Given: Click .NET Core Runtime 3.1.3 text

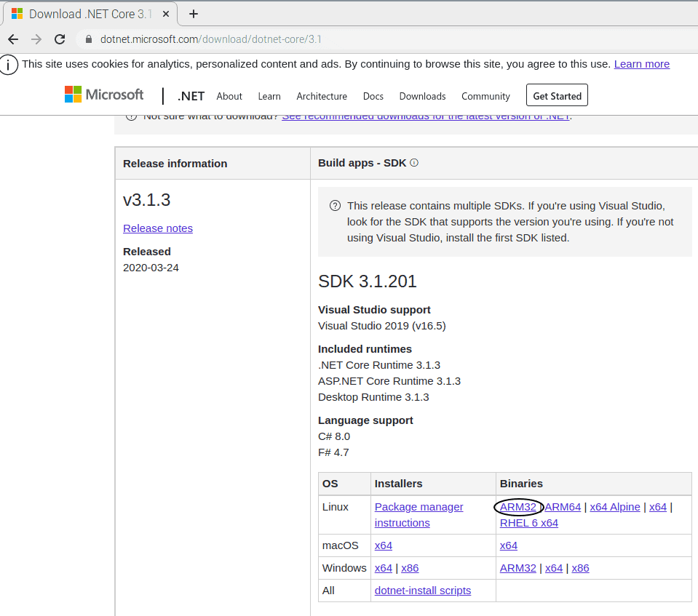Looking at the screenshot, I should point(378,365).
